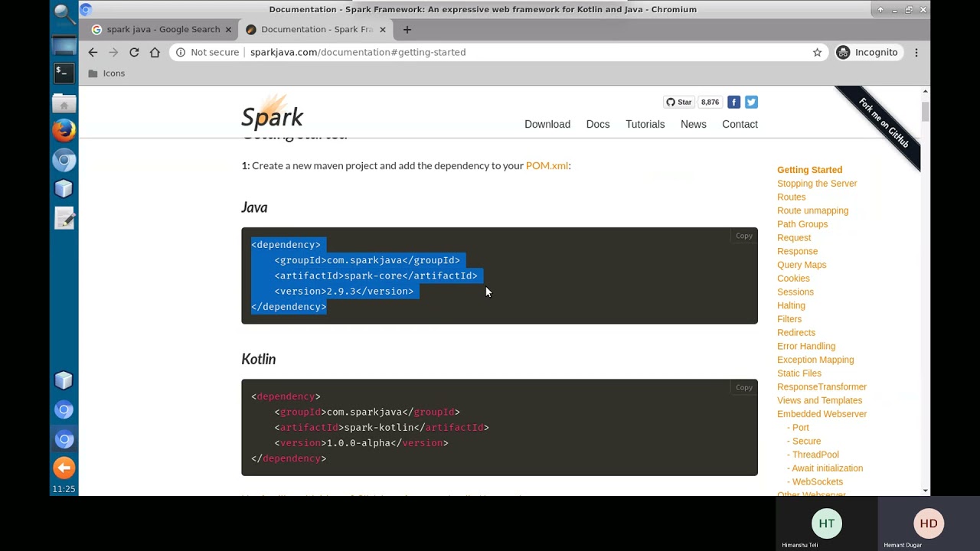The image size is (980, 551).
Task: Go to Getting Started sidebar link
Action: pos(809,170)
